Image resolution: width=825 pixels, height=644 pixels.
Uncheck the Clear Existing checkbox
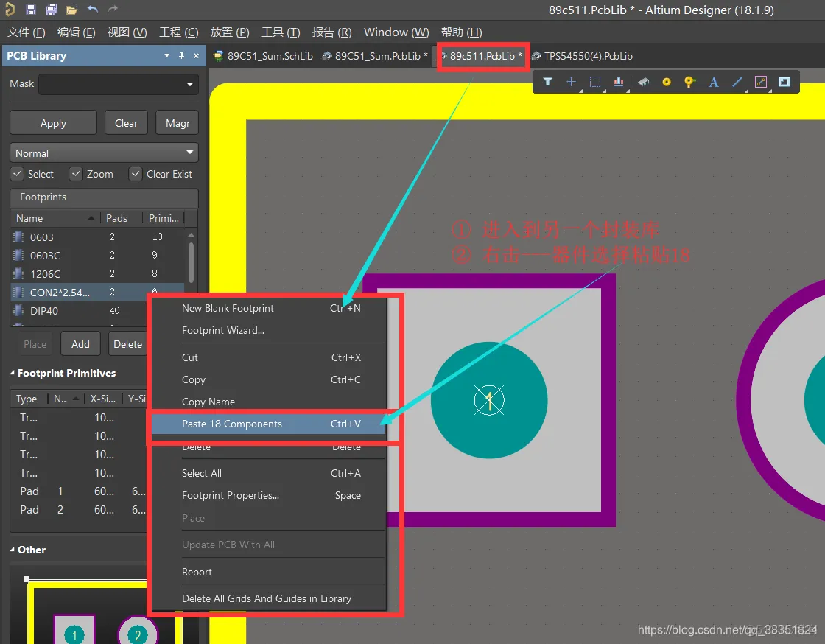[136, 174]
